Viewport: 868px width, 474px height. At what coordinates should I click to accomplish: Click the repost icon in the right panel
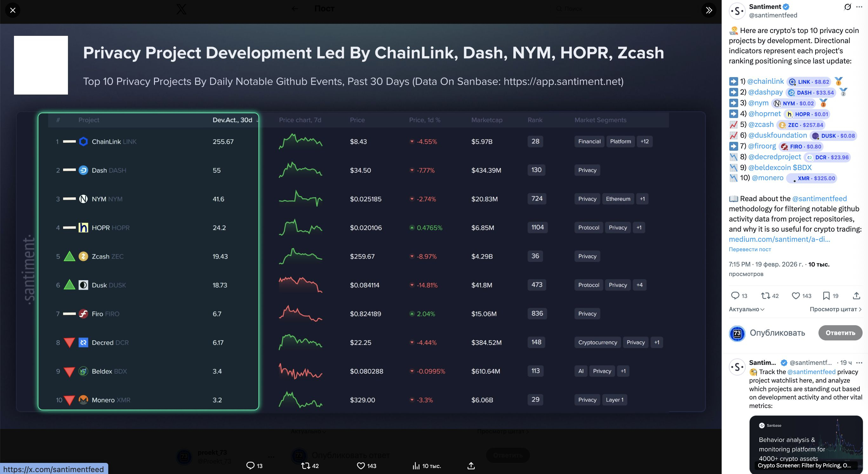(765, 296)
